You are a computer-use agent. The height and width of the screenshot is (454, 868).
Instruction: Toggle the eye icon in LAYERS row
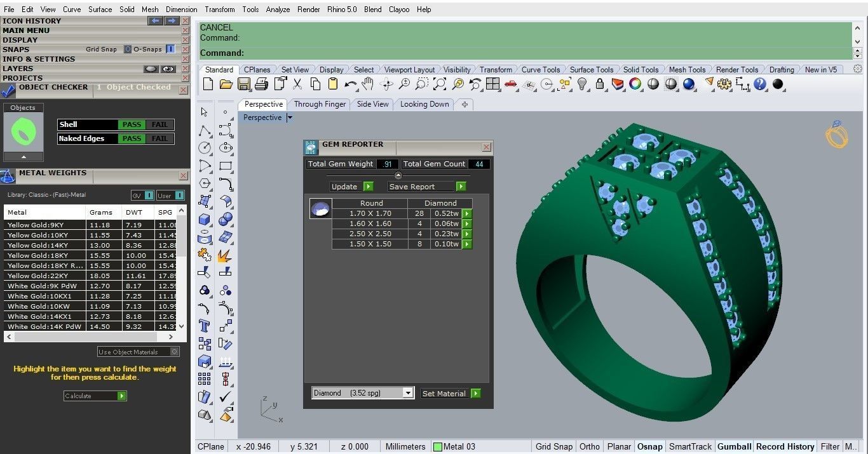168,69
